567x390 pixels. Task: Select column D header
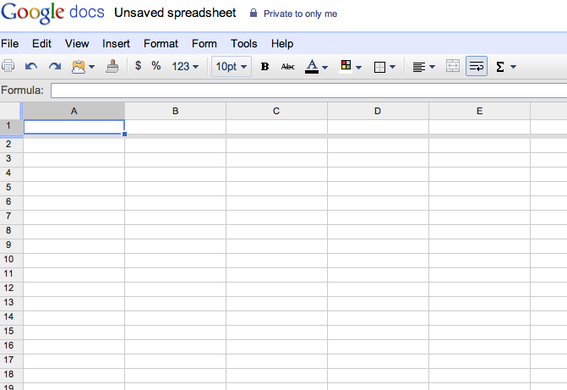[378, 111]
